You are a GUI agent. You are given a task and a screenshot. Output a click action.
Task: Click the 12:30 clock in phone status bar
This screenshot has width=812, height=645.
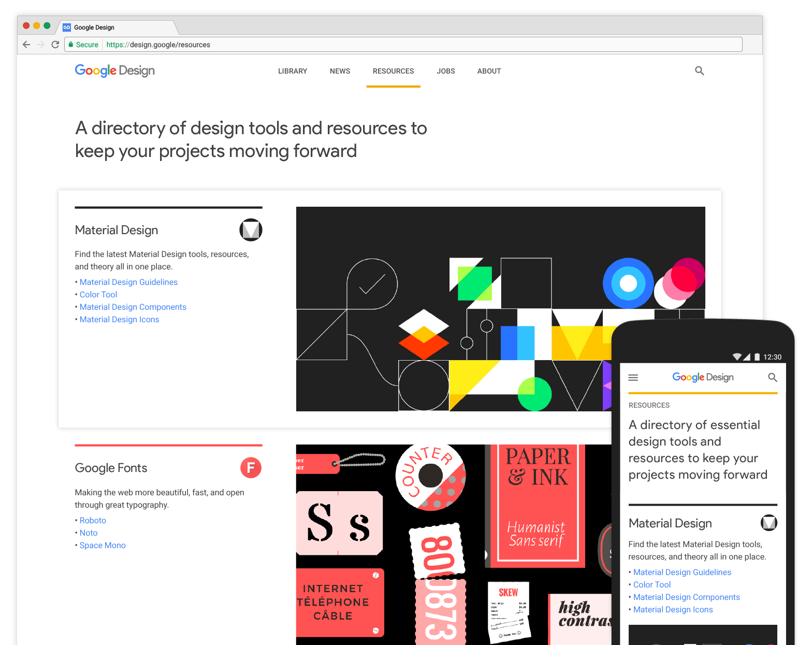(x=772, y=357)
